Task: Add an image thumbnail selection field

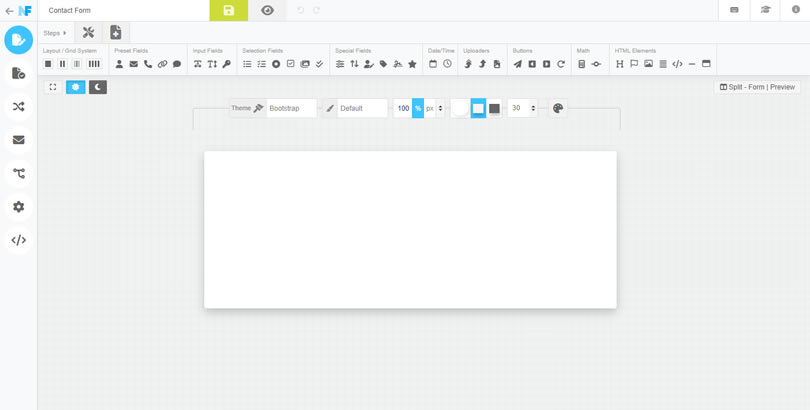Action: pyautogui.click(x=305, y=64)
